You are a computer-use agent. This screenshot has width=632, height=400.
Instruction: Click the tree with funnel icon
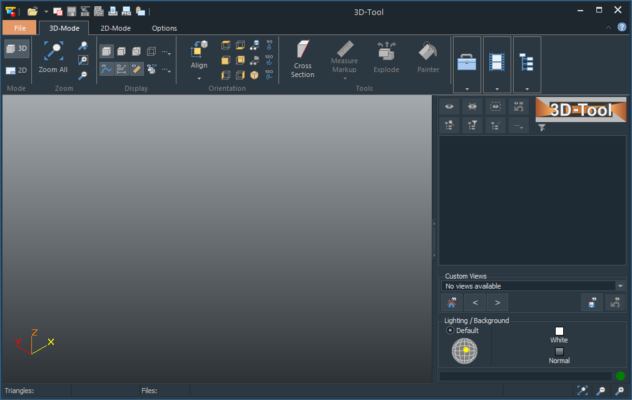point(472,125)
